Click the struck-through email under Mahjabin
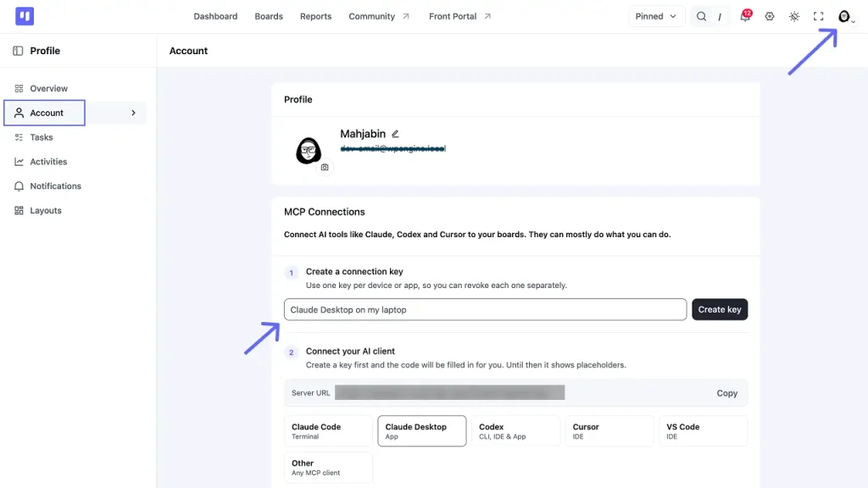Screen dimensions: 868x488 point(393,148)
